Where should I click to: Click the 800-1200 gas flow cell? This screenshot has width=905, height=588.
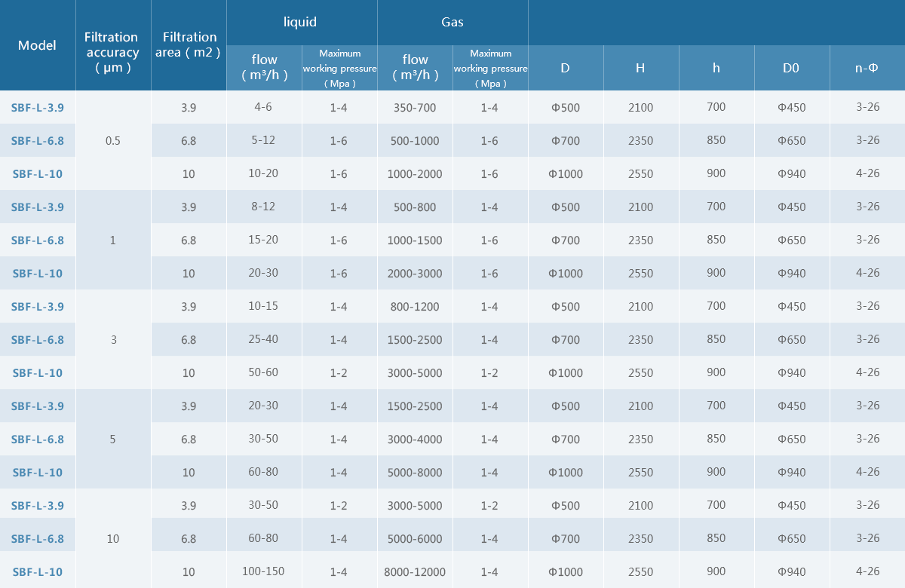[x=415, y=307]
